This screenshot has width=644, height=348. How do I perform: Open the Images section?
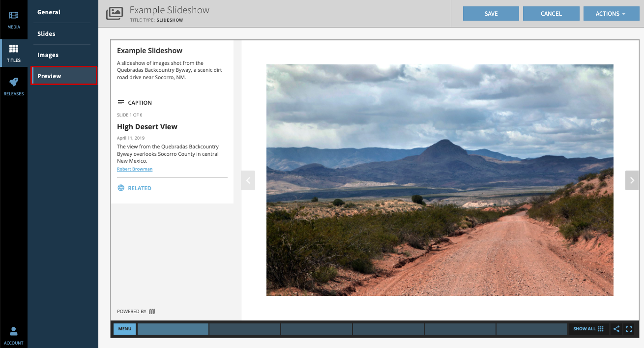47,55
